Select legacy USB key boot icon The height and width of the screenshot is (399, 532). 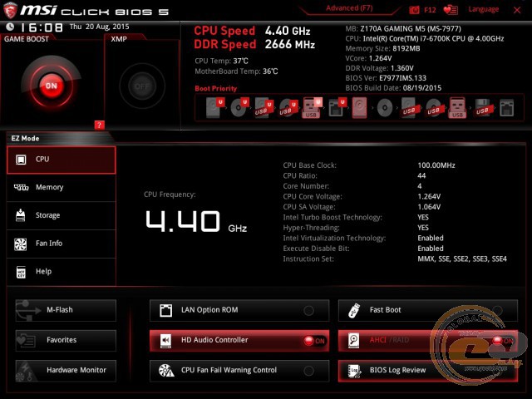click(457, 107)
